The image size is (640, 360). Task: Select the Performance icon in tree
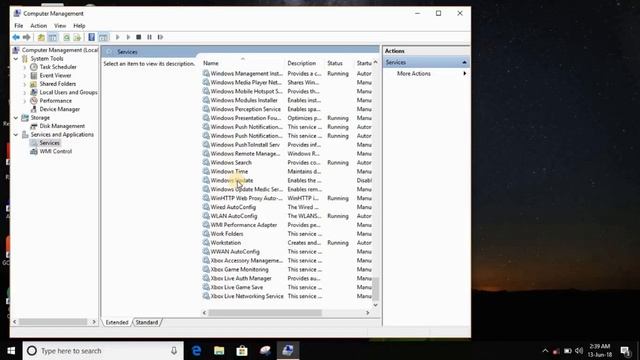pyautogui.click(x=34, y=100)
